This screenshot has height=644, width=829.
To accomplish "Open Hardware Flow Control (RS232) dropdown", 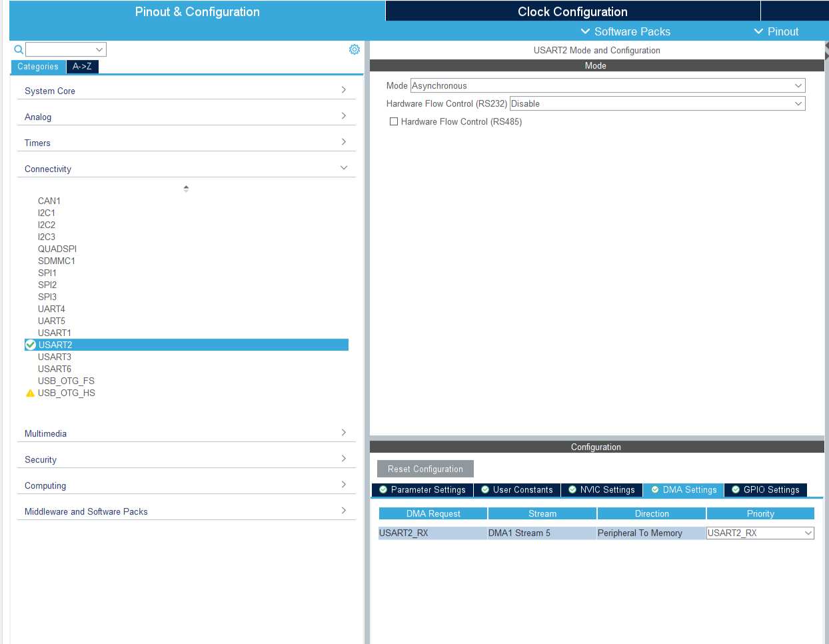I will point(657,104).
